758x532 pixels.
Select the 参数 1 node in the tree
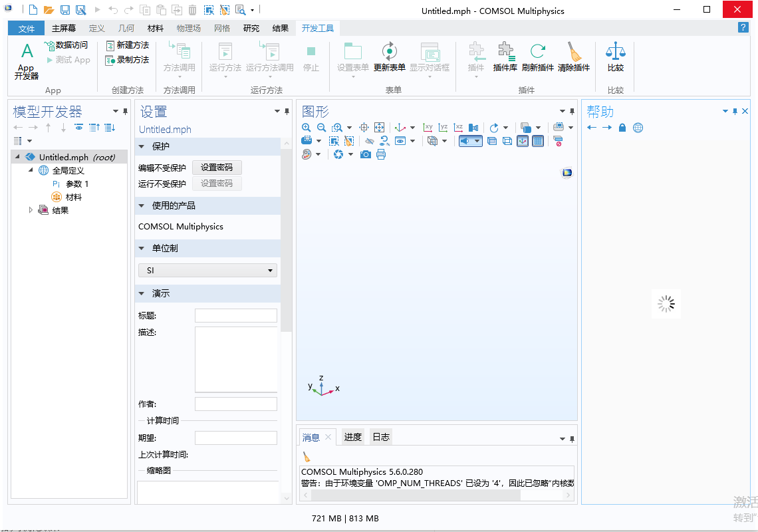pos(70,184)
